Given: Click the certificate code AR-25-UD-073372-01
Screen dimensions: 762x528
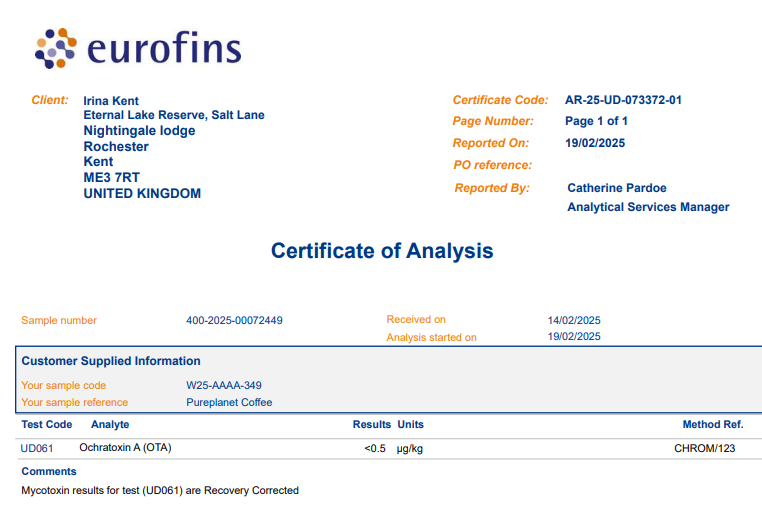Looking at the screenshot, I should point(623,100).
